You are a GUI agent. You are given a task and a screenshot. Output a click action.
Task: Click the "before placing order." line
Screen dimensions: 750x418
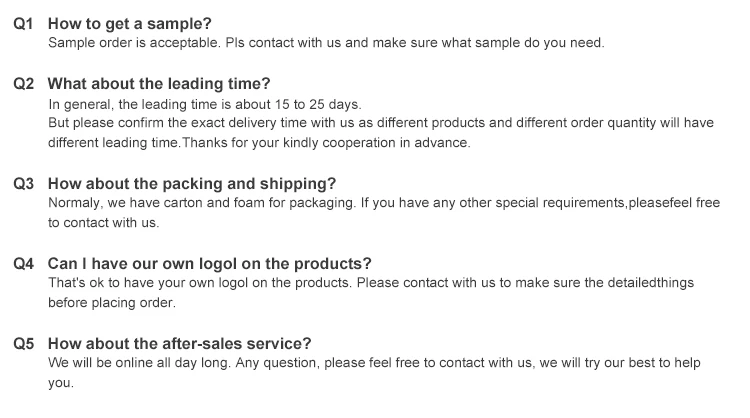[109, 302]
